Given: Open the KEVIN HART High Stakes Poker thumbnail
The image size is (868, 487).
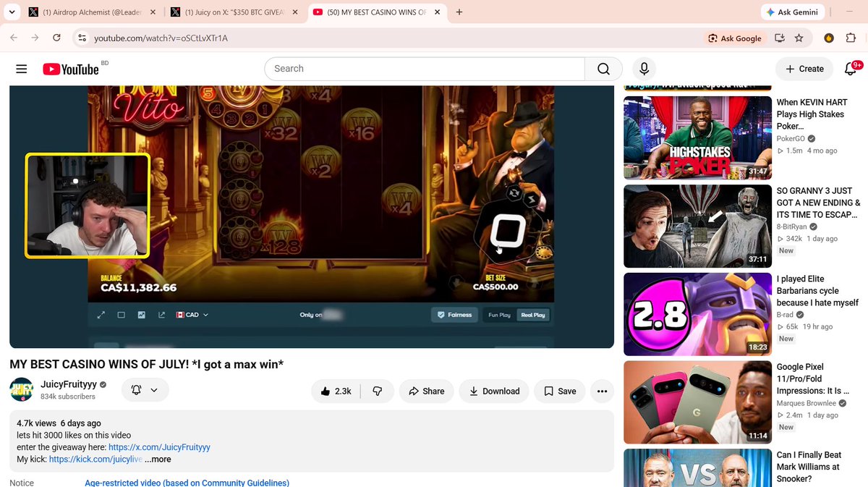Looking at the screenshot, I should coord(697,137).
